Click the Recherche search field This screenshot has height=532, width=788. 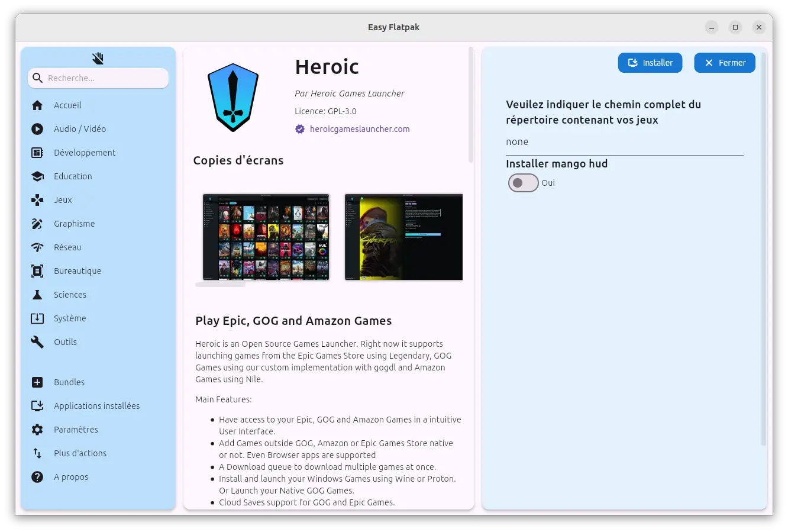tap(98, 78)
